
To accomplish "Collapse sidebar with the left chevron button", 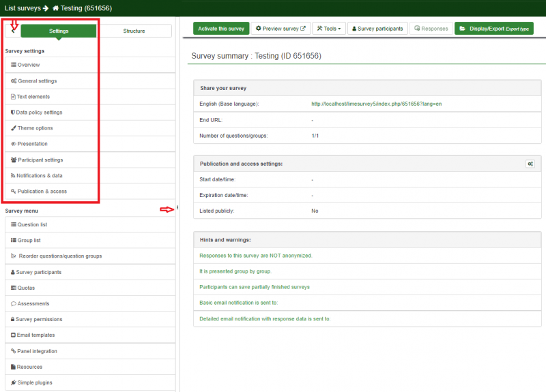I will (x=13, y=31).
